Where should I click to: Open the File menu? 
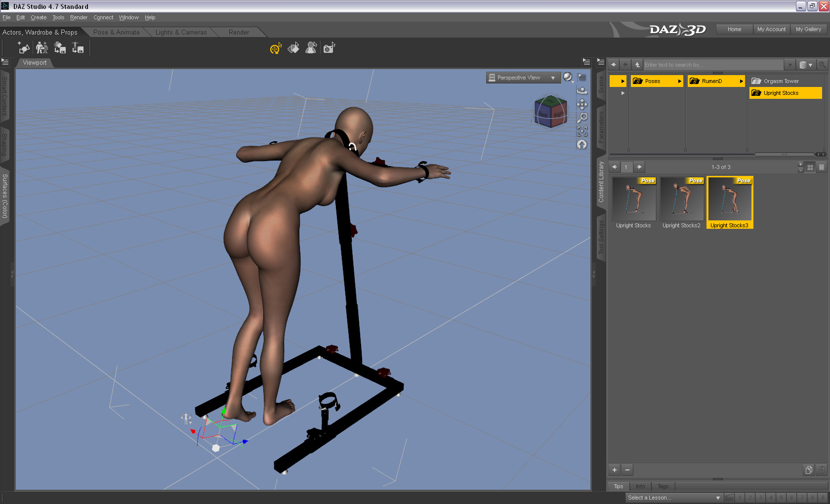(x=6, y=17)
